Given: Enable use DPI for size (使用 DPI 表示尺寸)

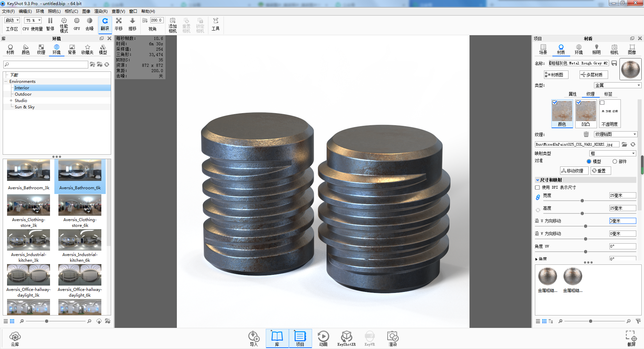Looking at the screenshot, I should tap(537, 188).
